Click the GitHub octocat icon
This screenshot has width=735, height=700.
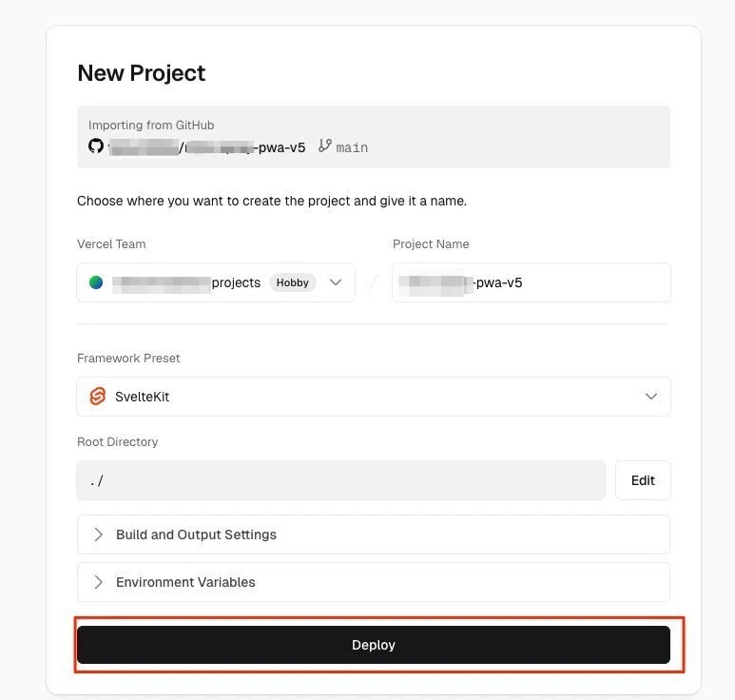[x=96, y=146]
